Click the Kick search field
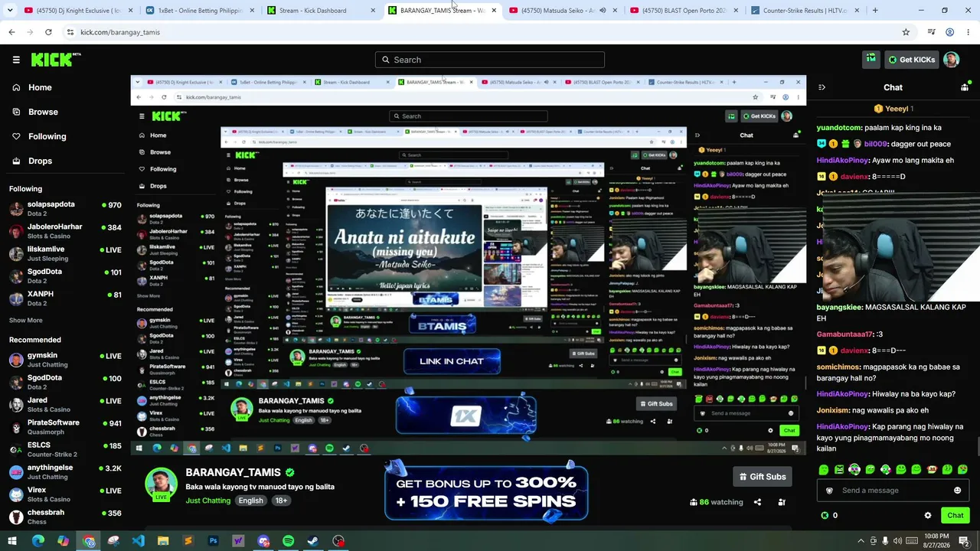This screenshot has width=980, height=551. click(x=490, y=60)
